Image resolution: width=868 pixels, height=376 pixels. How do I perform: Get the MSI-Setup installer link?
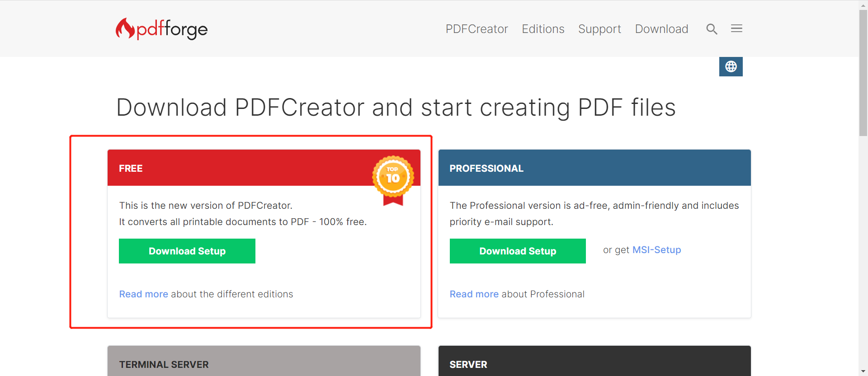pyautogui.click(x=656, y=250)
